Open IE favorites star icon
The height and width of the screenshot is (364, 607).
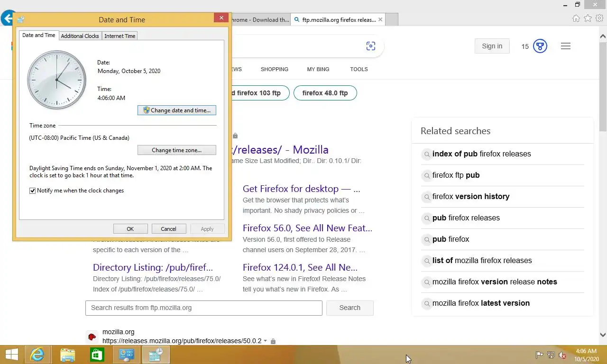tap(588, 18)
